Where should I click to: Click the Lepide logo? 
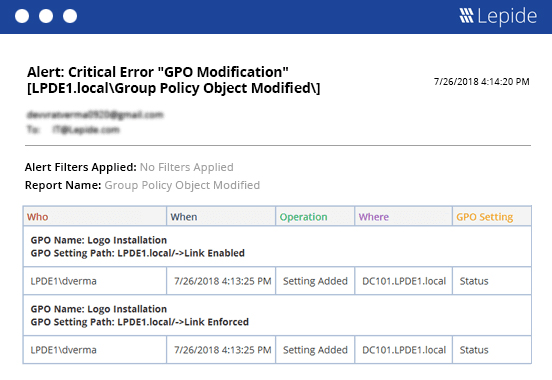click(x=498, y=16)
